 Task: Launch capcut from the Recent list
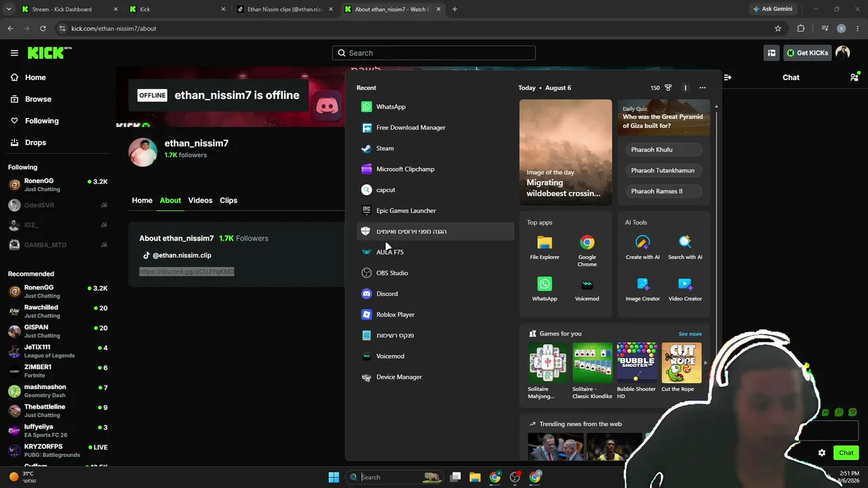[x=435, y=190]
